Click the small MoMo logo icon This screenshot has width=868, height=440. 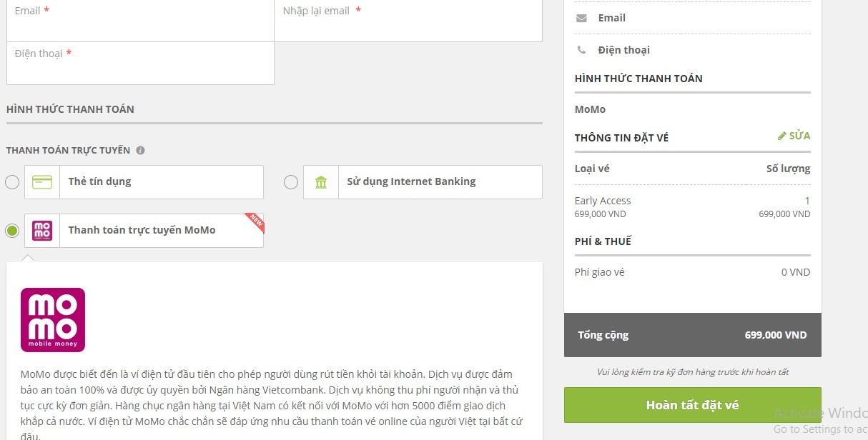coord(42,231)
